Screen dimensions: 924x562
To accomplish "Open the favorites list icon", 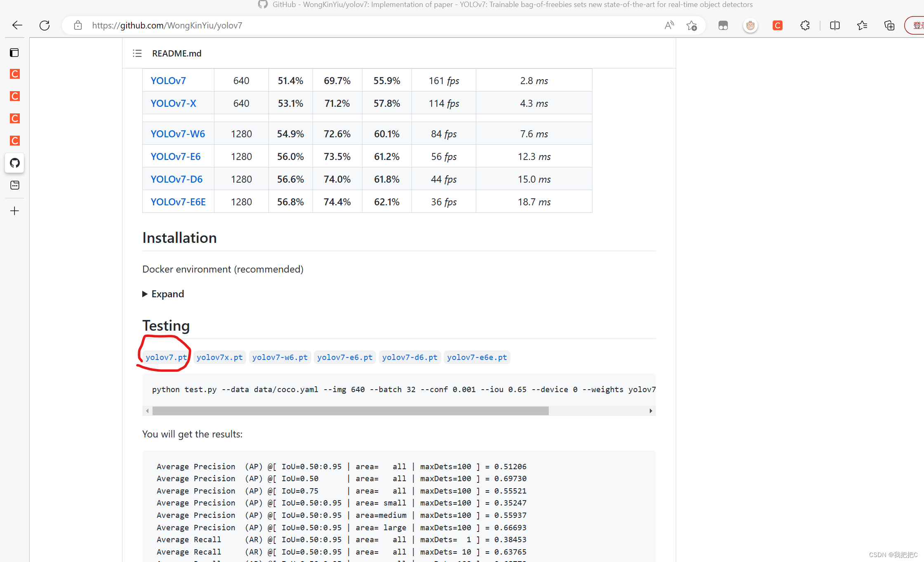I will [x=862, y=26].
